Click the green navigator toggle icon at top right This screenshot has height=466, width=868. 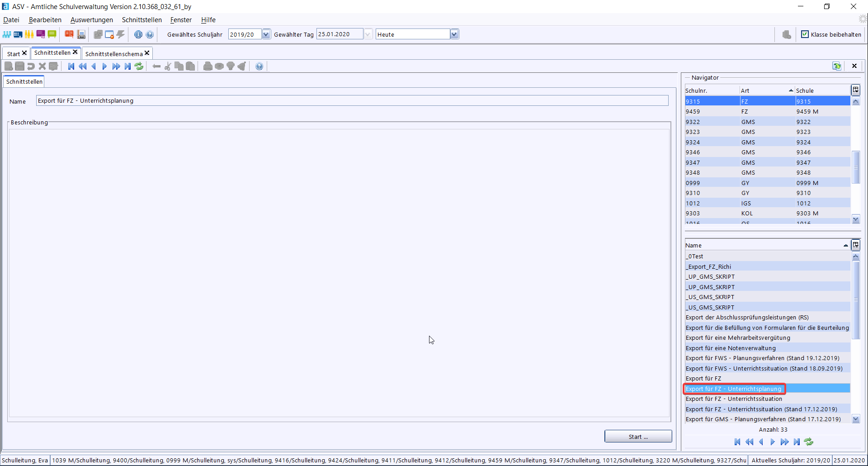837,66
